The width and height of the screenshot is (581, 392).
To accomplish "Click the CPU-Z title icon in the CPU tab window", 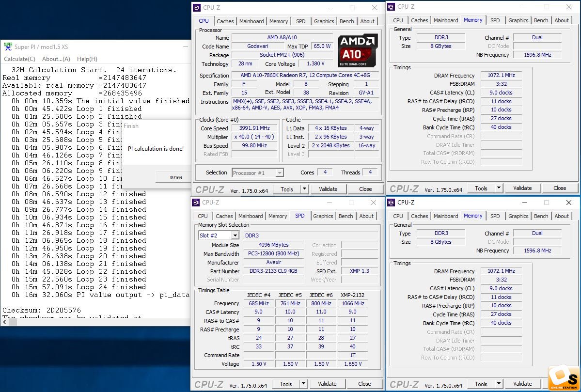I will pos(197,7).
